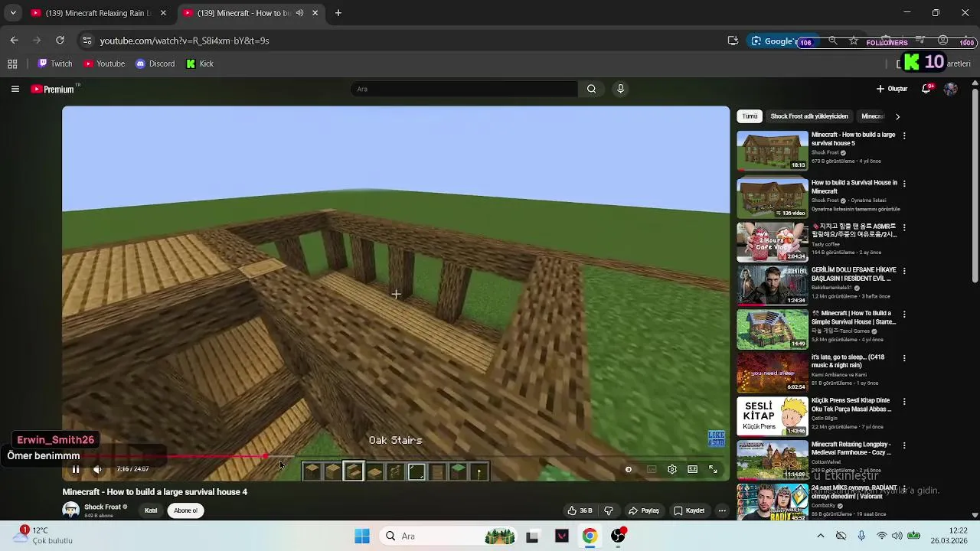This screenshot has width=980, height=551.
Task: View site information icon in address bar
Action: (87, 41)
